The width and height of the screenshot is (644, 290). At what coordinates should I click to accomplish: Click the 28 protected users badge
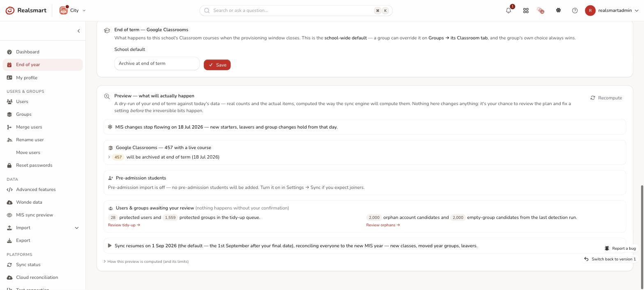tap(113, 217)
